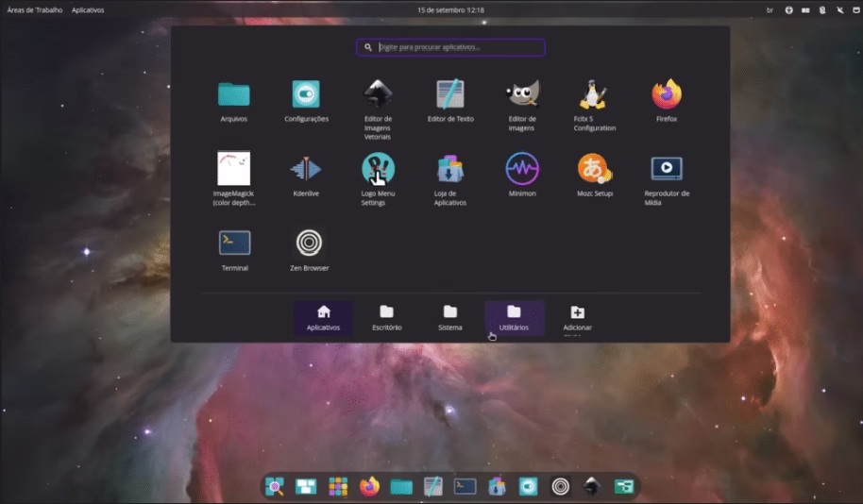863x504 pixels.
Task: Open the Sistema category folder
Action: (450, 318)
